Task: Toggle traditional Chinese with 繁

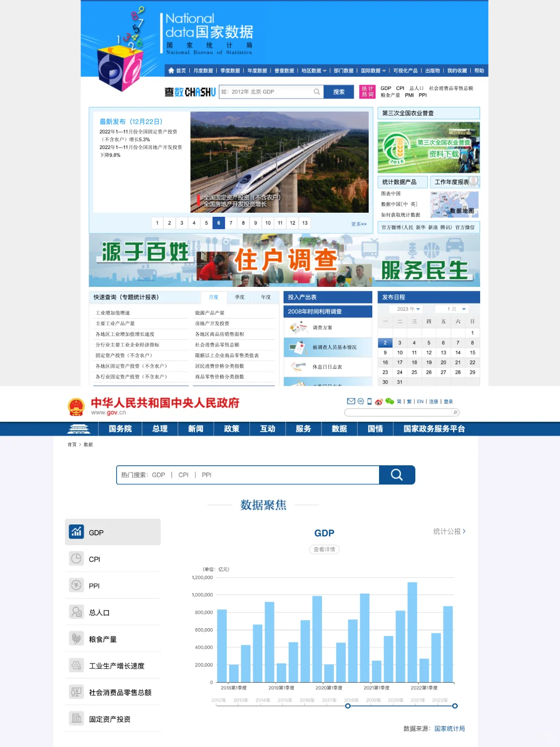Action: coord(410,402)
